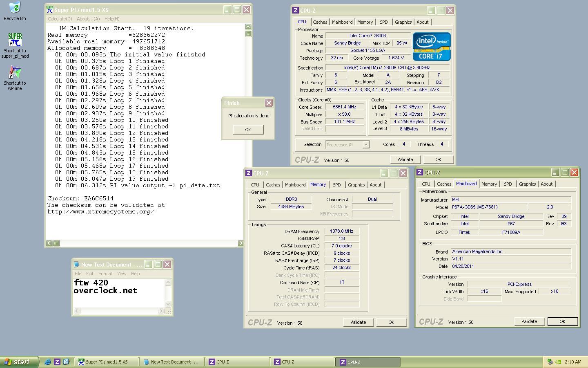The image size is (588, 368).
Task: Click Validate in the Mainboard CPU-Z window
Action: coord(529,321)
